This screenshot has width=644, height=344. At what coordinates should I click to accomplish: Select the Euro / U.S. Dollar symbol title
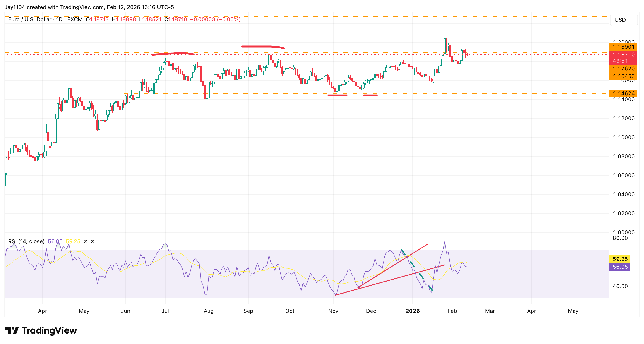click(30, 19)
